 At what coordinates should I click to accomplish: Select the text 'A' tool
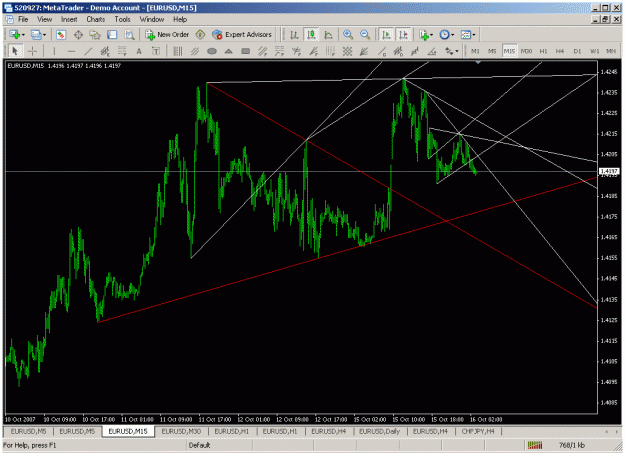coord(139,51)
